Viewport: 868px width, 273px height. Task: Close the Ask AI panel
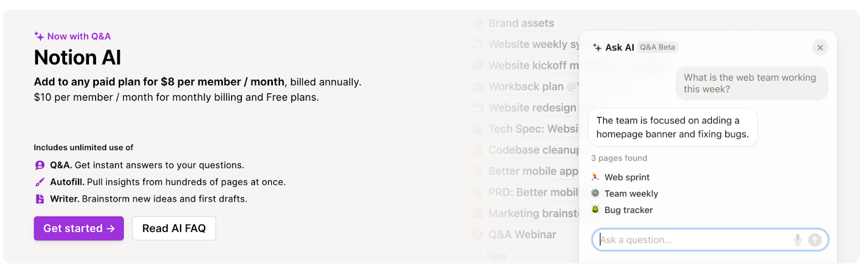pyautogui.click(x=820, y=48)
